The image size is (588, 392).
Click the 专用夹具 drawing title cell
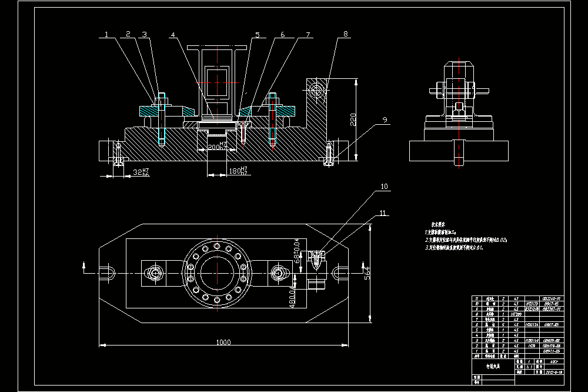(493, 367)
